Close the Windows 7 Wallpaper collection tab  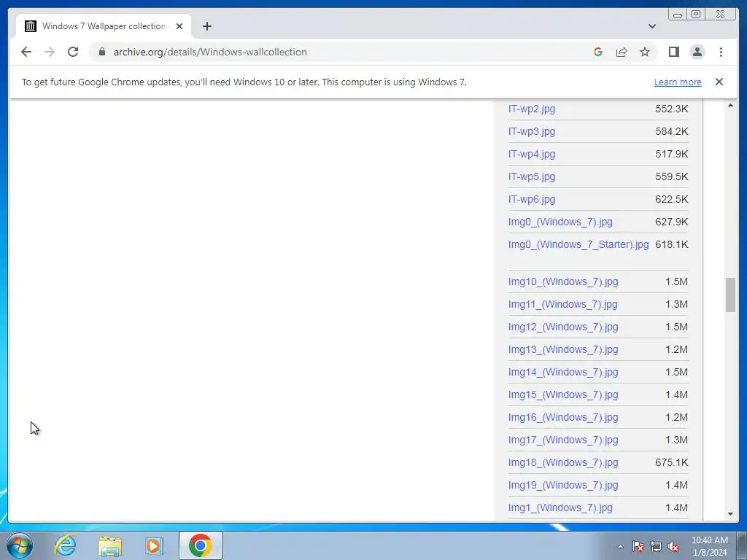click(179, 26)
